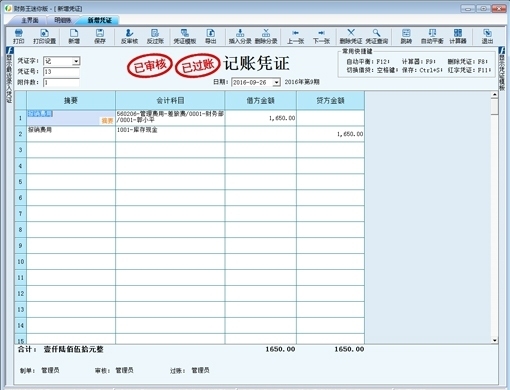Click credit amount 1,650.00 in row 2
The width and height of the screenshot is (510, 390).
tap(330, 134)
